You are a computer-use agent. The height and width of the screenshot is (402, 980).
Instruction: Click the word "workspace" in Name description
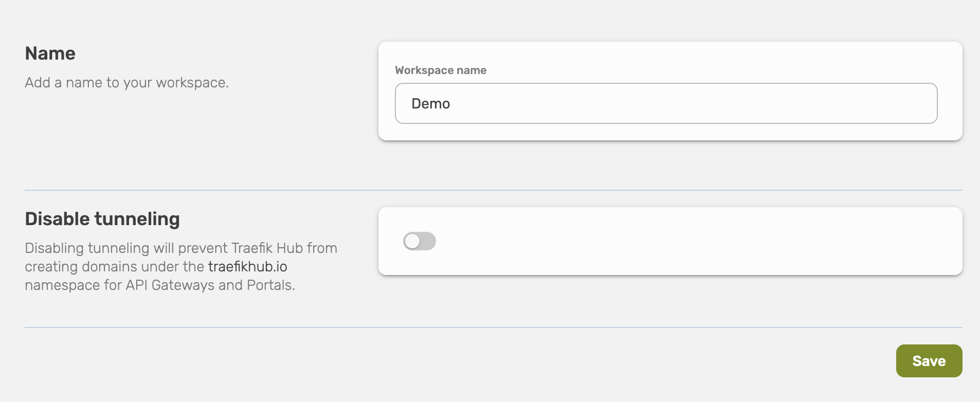coord(191,83)
